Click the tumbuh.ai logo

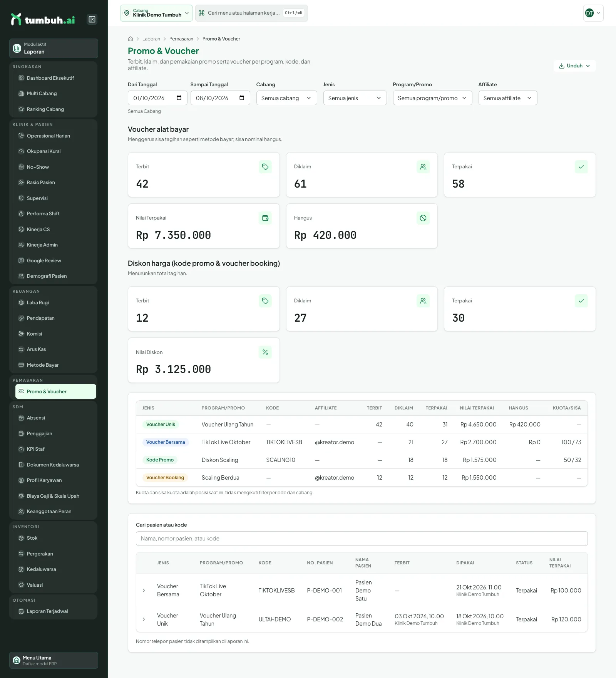(x=43, y=20)
